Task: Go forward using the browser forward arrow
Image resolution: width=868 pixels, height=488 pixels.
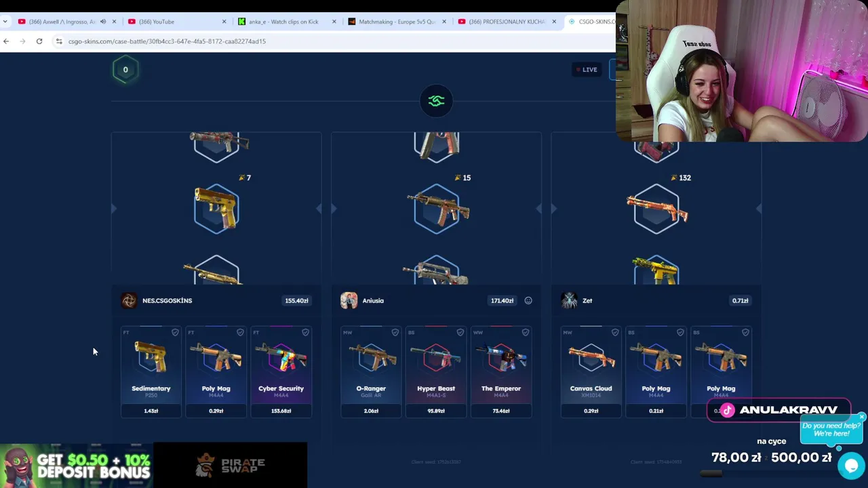Action: [22, 41]
